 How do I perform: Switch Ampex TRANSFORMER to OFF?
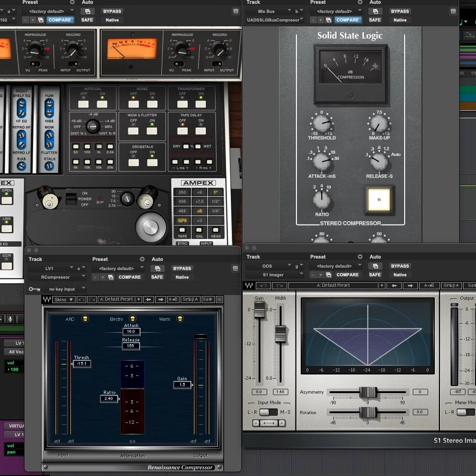pos(182,104)
